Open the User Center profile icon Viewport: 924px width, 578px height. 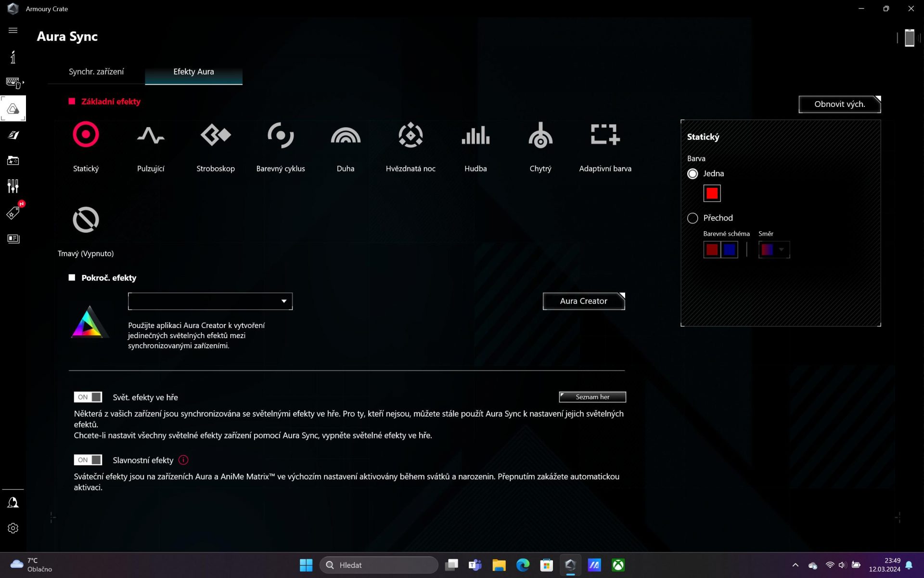[13, 503]
